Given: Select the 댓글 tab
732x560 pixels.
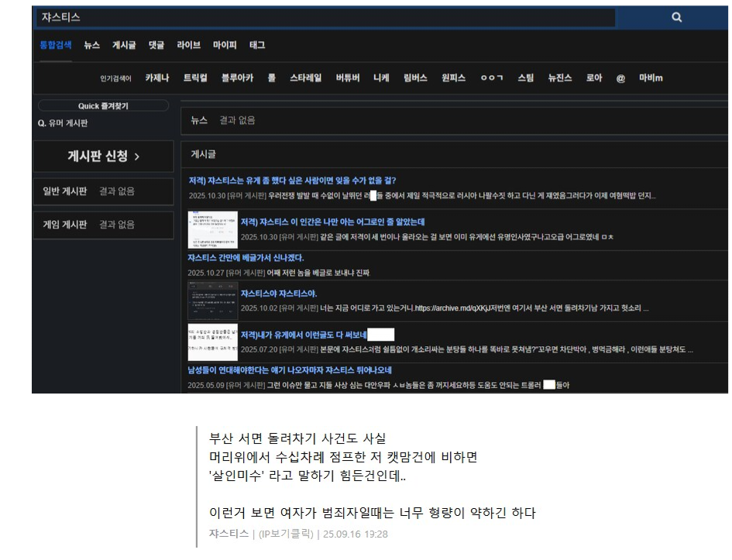Looking at the screenshot, I should tap(156, 46).
